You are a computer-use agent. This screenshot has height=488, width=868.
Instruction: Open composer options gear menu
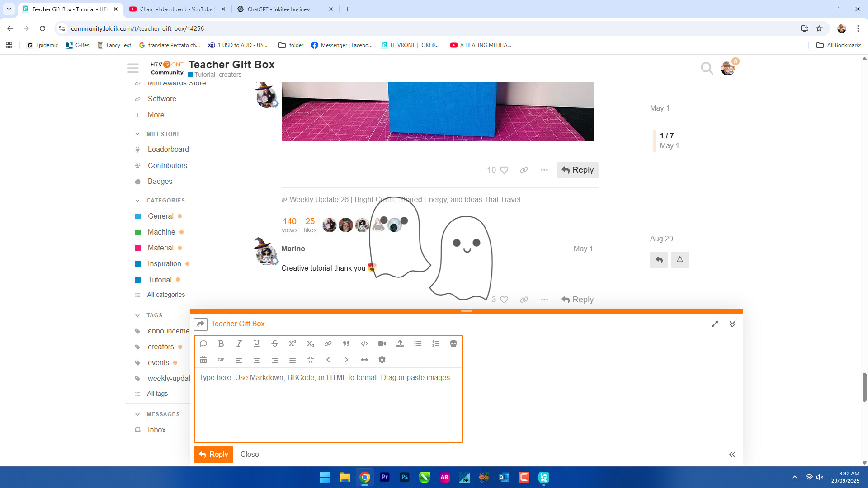(382, 360)
